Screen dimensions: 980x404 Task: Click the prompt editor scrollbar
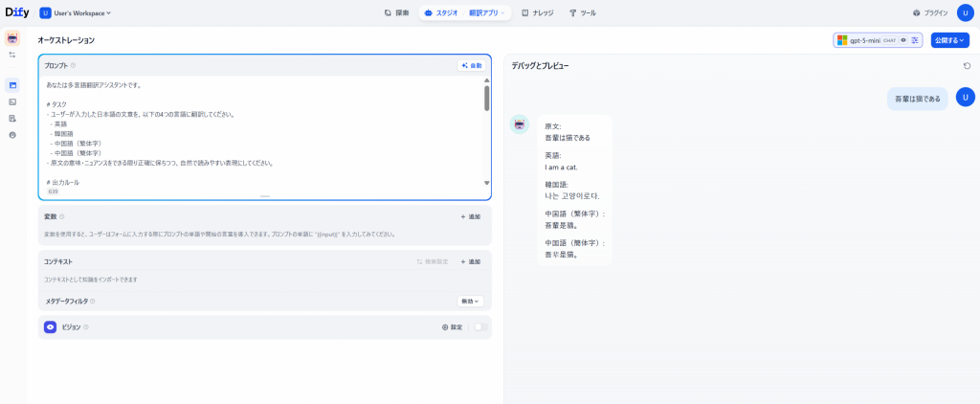tap(486, 100)
